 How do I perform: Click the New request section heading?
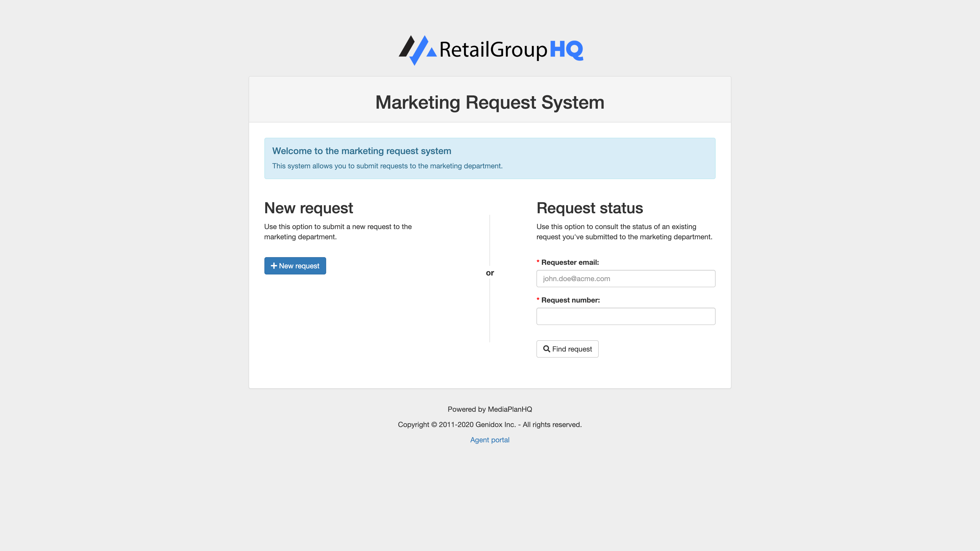pyautogui.click(x=308, y=208)
